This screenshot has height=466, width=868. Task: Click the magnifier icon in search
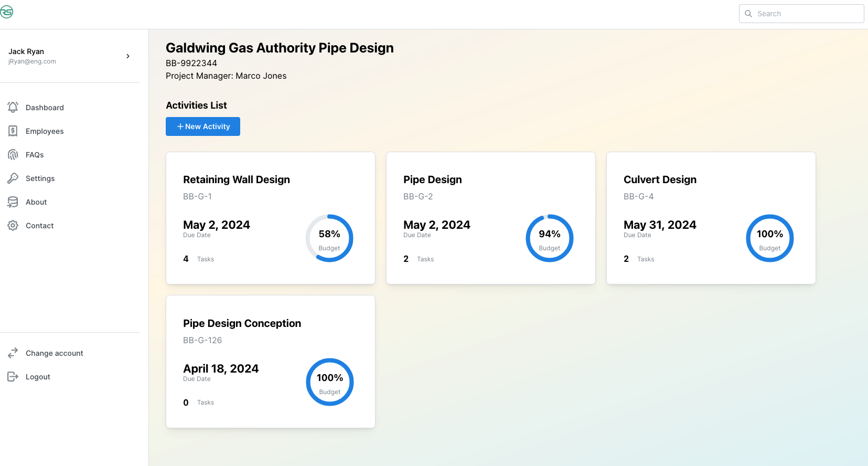[x=748, y=14]
